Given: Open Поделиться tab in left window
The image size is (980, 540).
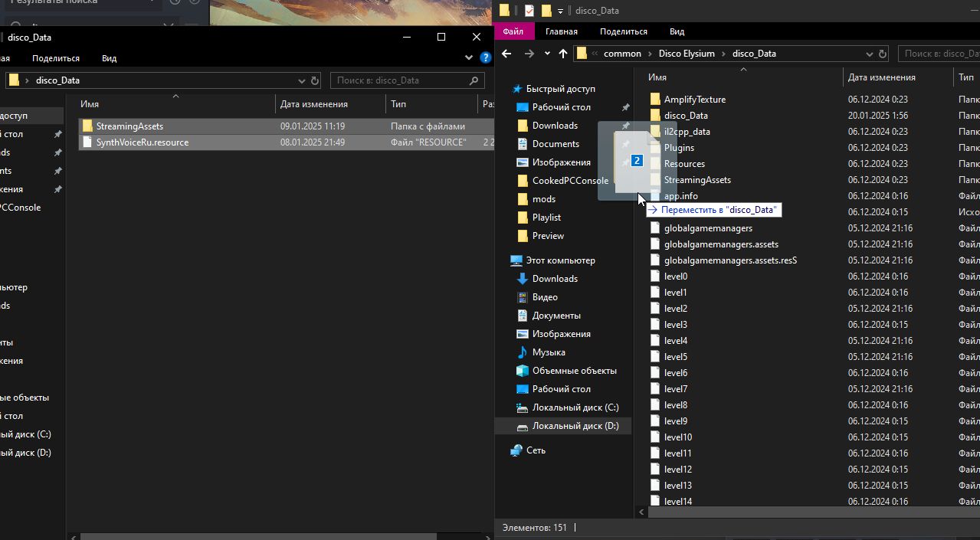Looking at the screenshot, I should coord(56,58).
